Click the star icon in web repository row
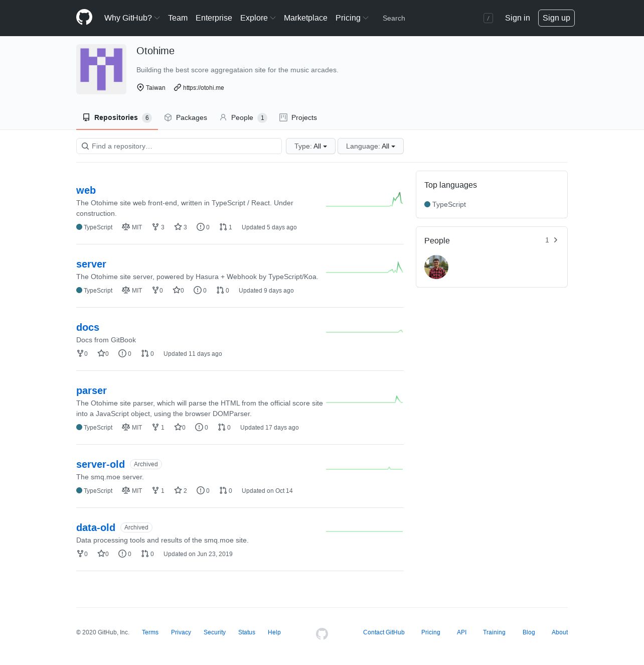The height and width of the screenshot is (665, 644). (178, 227)
